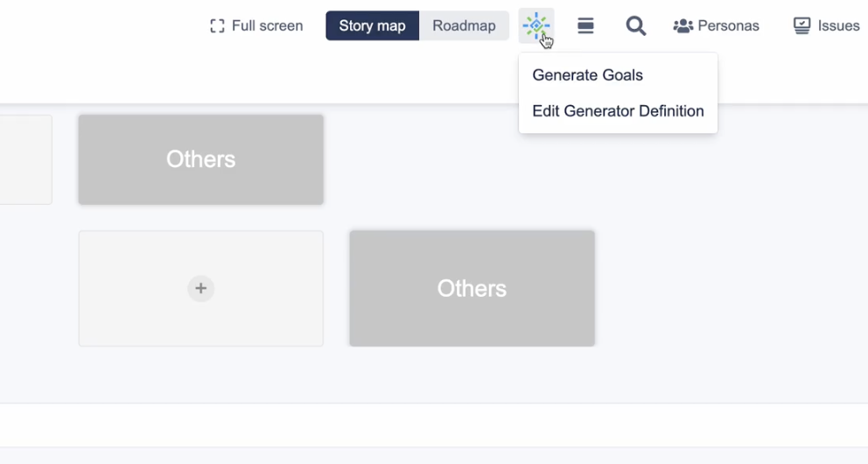Click the partially visible blank card at left edge
The image size is (868, 464).
pyautogui.click(x=24, y=159)
